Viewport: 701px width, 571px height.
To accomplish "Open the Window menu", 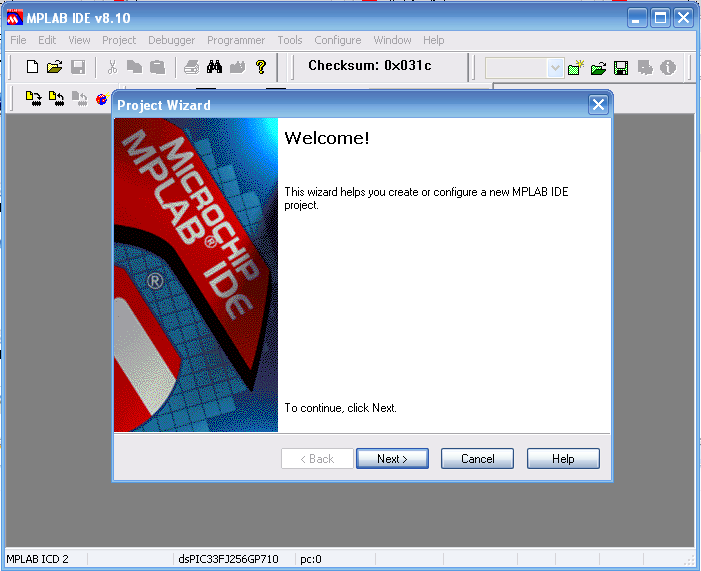I will point(392,40).
